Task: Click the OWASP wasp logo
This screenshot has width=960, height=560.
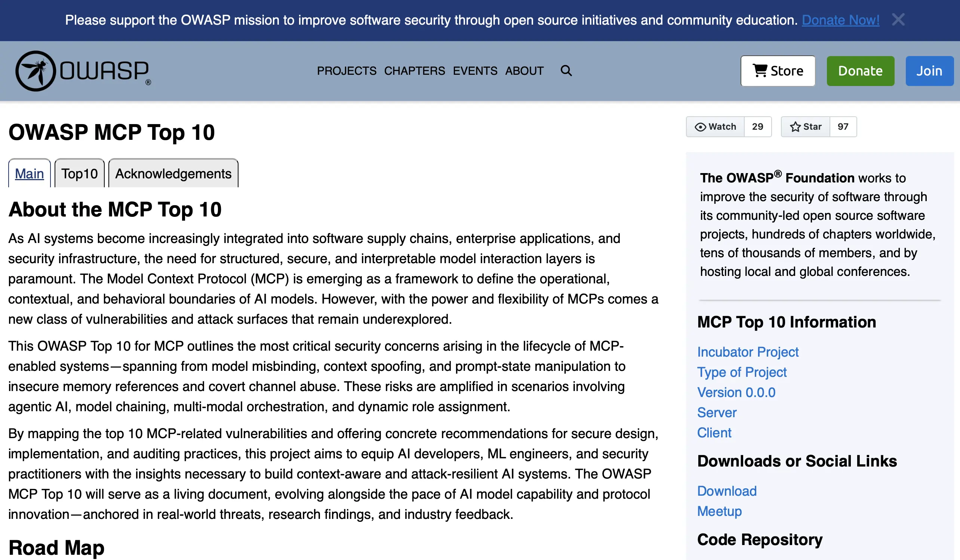Action: (x=83, y=71)
